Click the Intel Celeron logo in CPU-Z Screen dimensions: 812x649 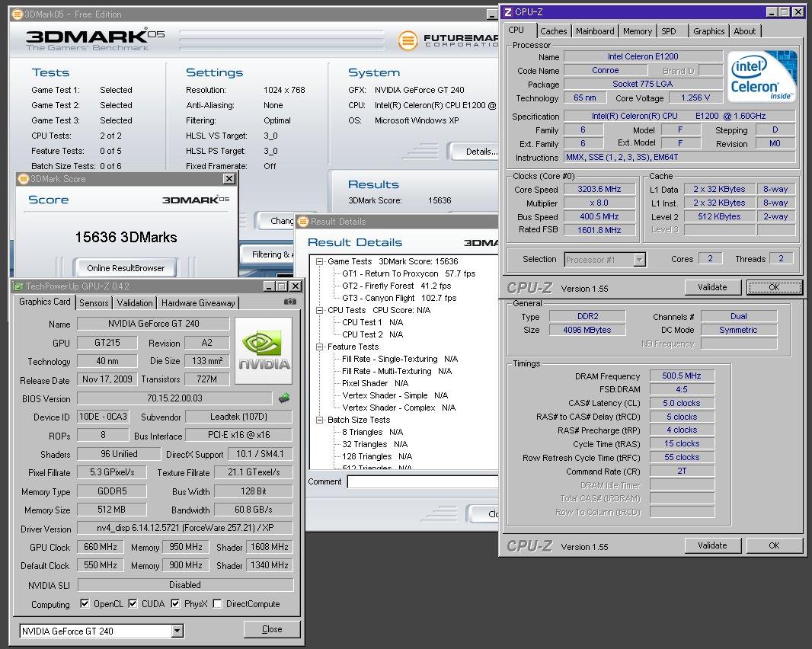tap(761, 76)
